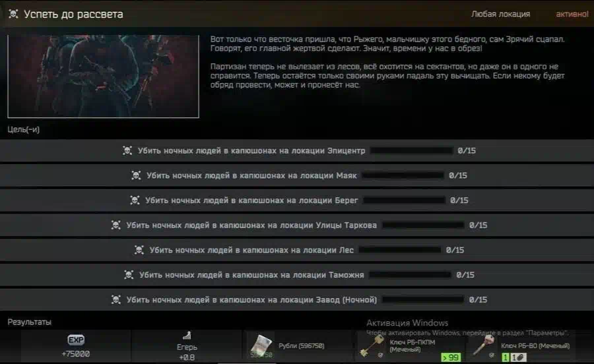This screenshot has width=594, height=364.
Task: Click the skull icon of the Лес objective
Action: (139, 250)
